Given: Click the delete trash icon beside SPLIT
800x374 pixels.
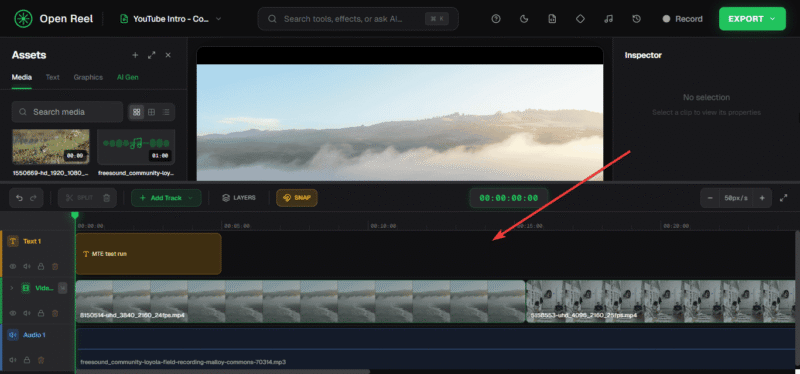Looking at the screenshot, I should click(x=107, y=198).
